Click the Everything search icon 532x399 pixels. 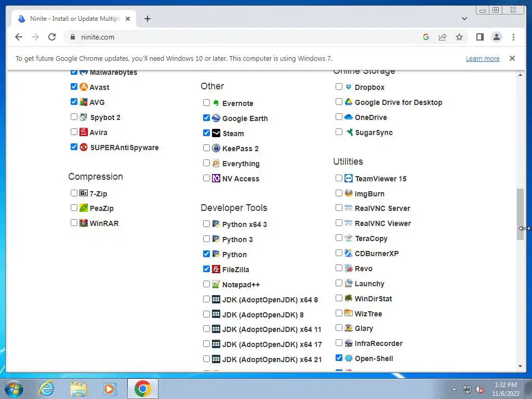(216, 163)
